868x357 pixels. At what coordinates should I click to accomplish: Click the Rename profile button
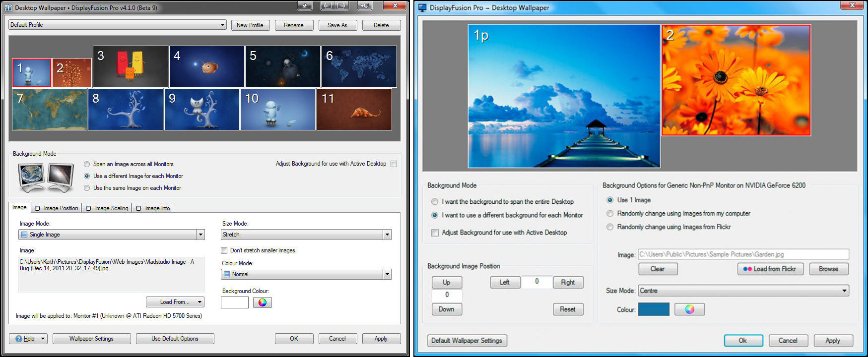coord(294,25)
